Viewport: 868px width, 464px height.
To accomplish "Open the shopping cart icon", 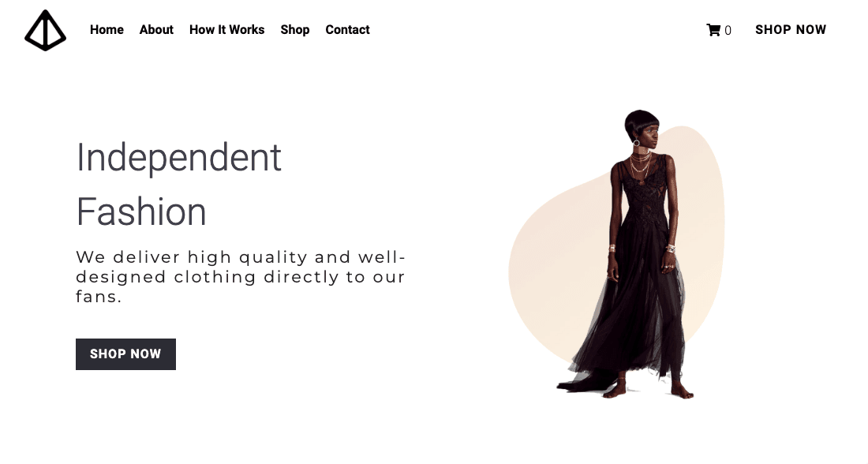I will point(713,30).
